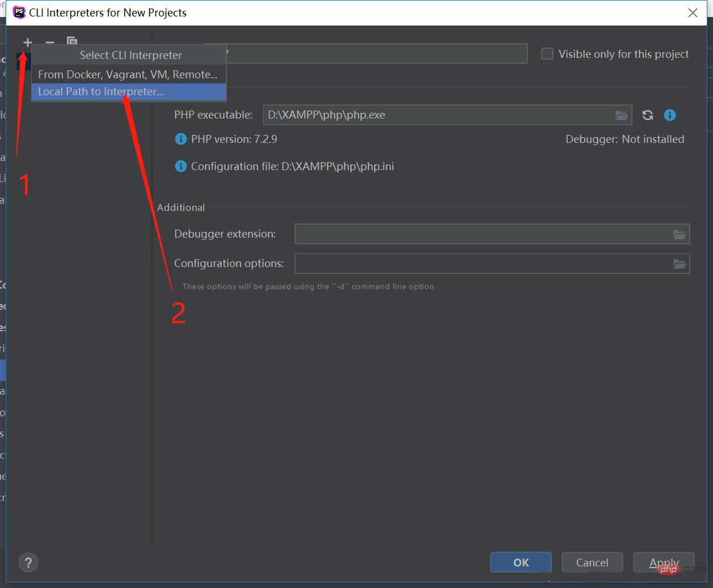713x588 pixels.
Task: Click PhpStorm logo in title bar
Action: coord(19,12)
